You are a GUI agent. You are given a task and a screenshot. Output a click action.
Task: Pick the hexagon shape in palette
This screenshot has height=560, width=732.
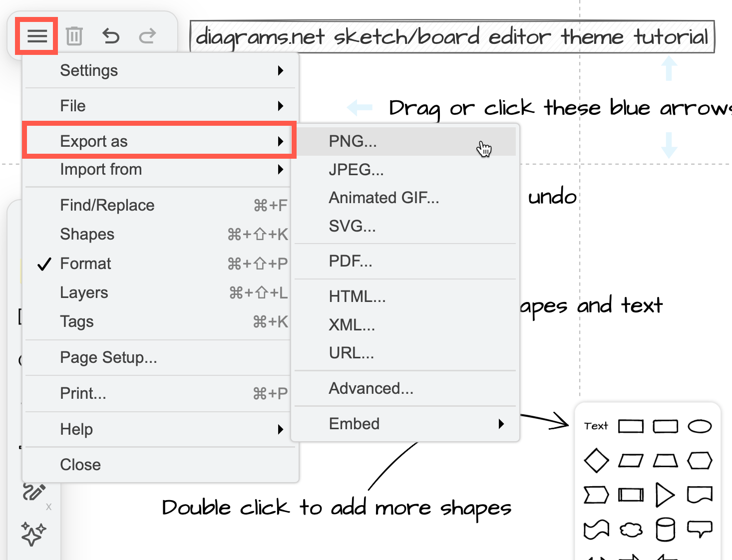[x=700, y=460]
